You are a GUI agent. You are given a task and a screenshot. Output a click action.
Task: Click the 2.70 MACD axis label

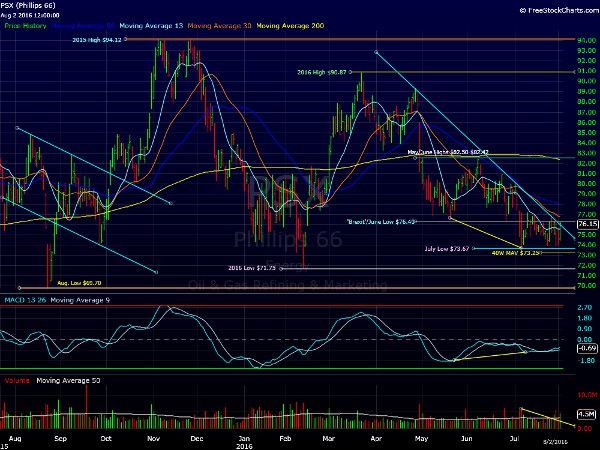[585, 307]
